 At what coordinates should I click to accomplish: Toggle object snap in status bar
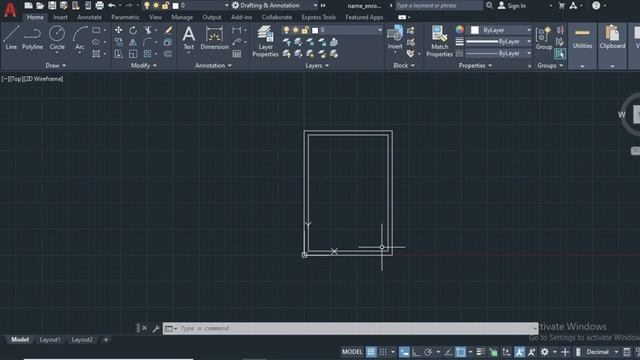pyautogui.click(x=460, y=352)
